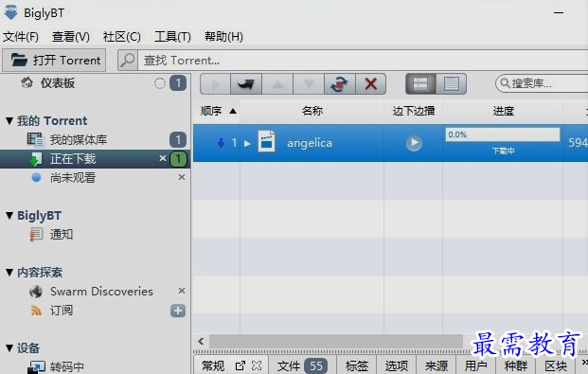This screenshot has height=374, width=588.
Task: Close the 尚未观看 sidebar entry
Action: pyautogui.click(x=182, y=177)
